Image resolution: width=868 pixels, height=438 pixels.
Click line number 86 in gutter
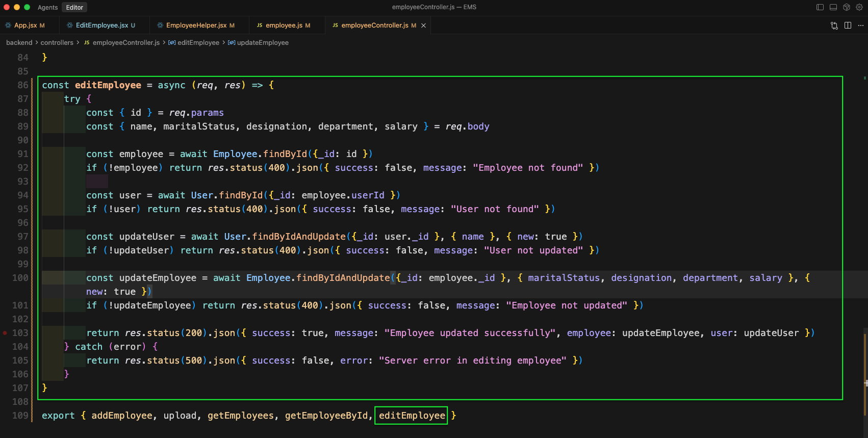click(x=23, y=85)
